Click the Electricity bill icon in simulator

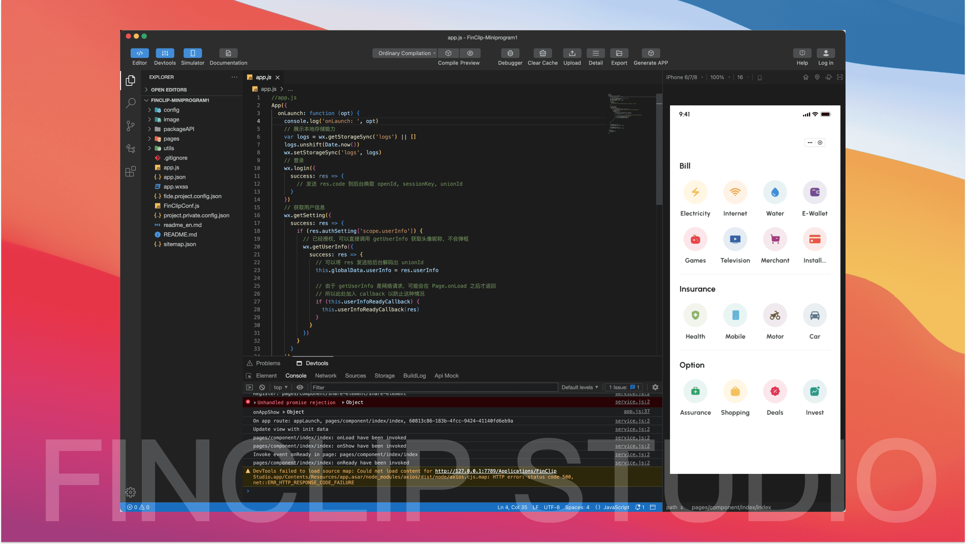pyautogui.click(x=695, y=192)
